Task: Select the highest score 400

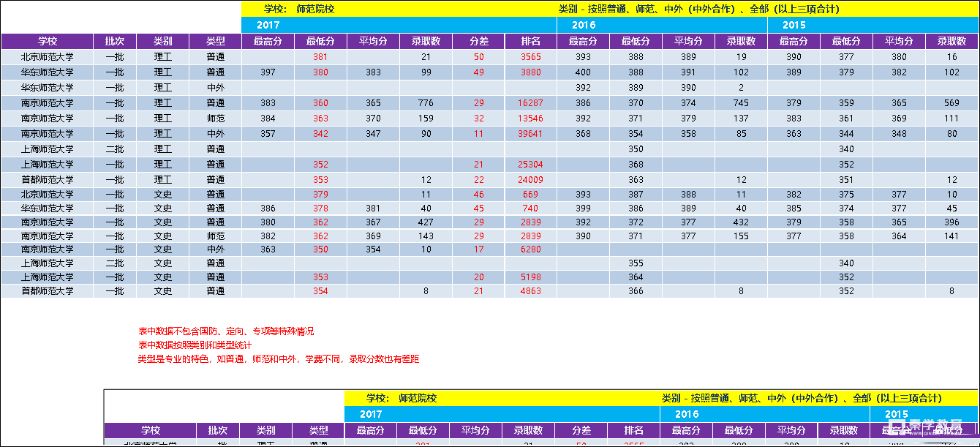Action: [583, 72]
